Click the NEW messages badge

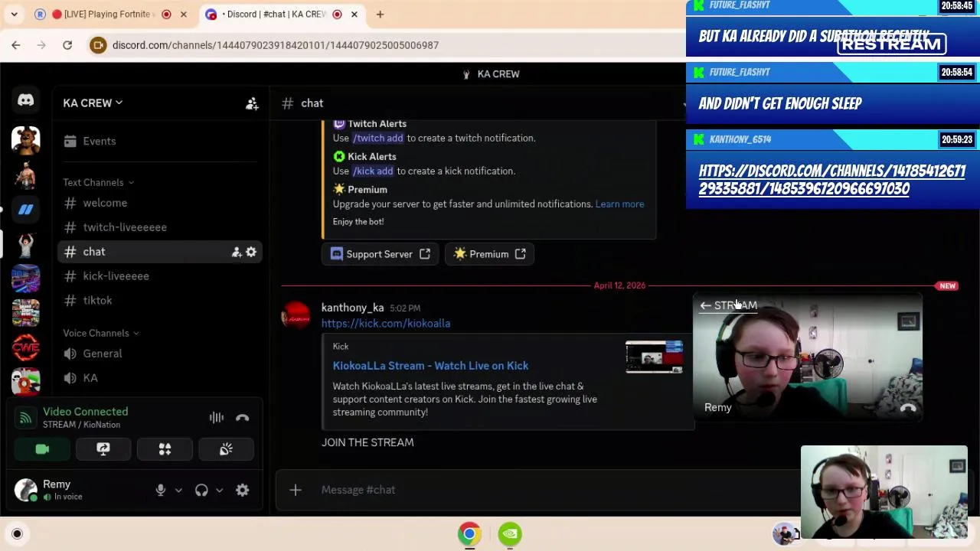(x=947, y=286)
